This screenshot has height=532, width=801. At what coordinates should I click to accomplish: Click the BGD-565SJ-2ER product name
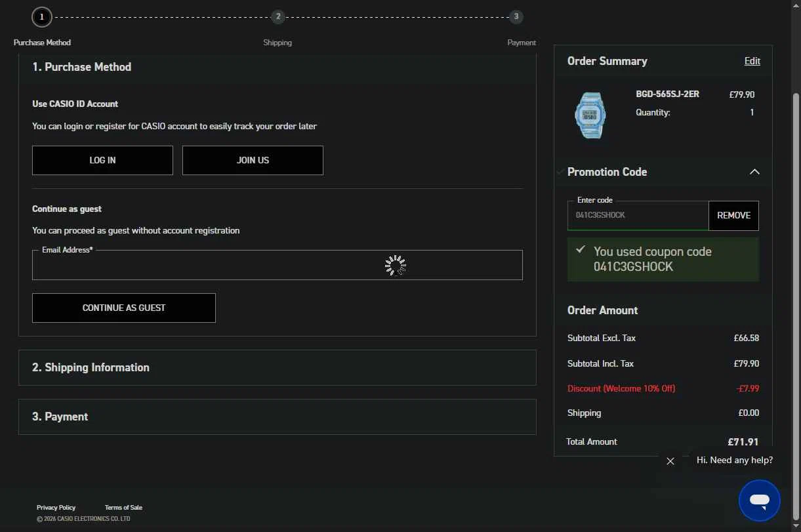tap(667, 94)
